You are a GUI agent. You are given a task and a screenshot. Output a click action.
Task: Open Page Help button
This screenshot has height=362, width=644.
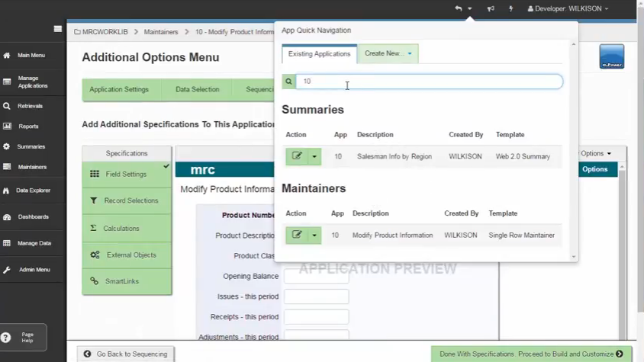(x=24, y=338)
